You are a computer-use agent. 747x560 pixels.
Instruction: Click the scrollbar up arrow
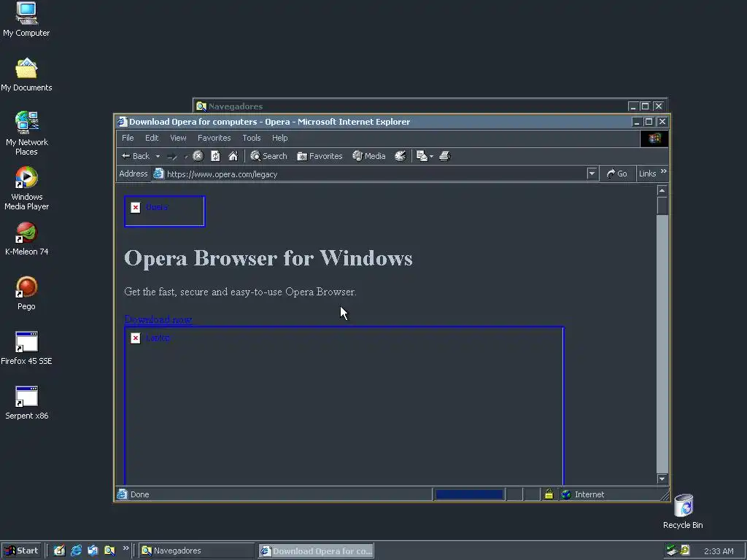click(x=662, y=190)
